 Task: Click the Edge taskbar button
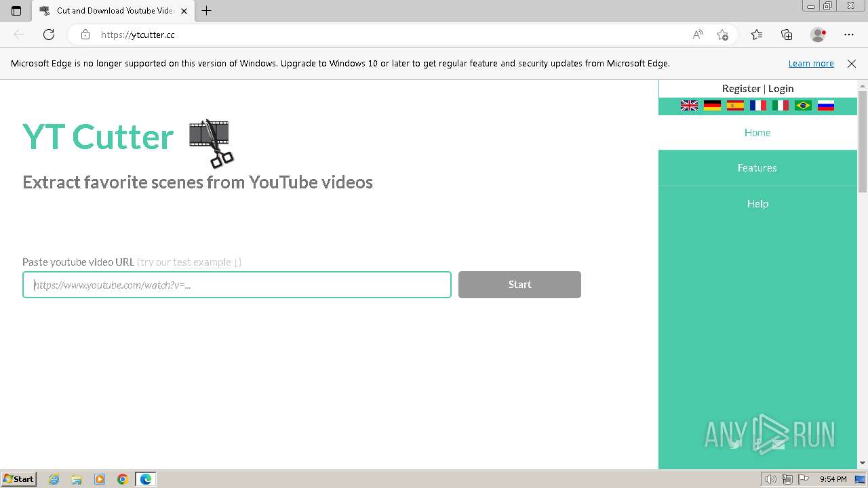point(146,479)
